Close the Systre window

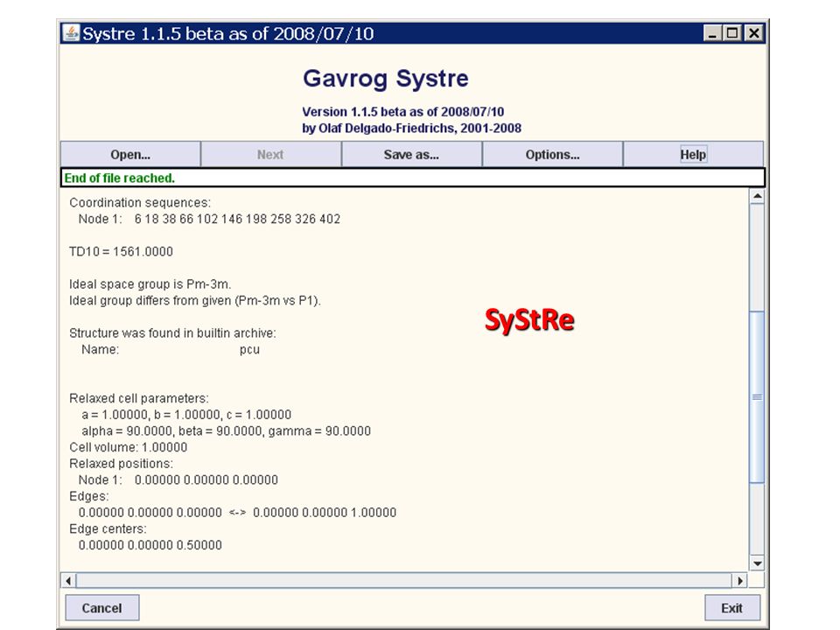[753, 33]
